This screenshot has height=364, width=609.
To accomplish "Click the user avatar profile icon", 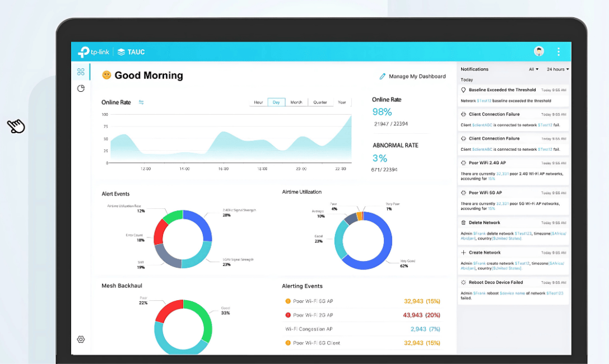I will point(539,52).
